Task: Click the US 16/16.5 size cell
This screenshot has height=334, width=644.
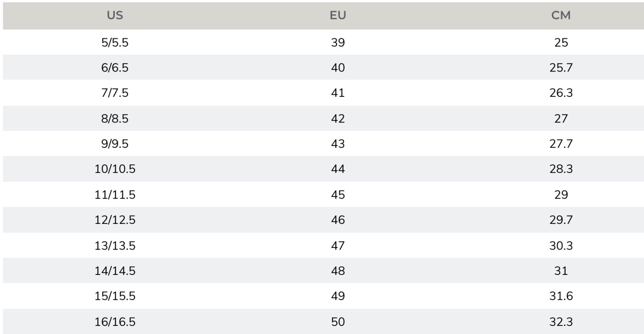Action: tap(115, 322)
